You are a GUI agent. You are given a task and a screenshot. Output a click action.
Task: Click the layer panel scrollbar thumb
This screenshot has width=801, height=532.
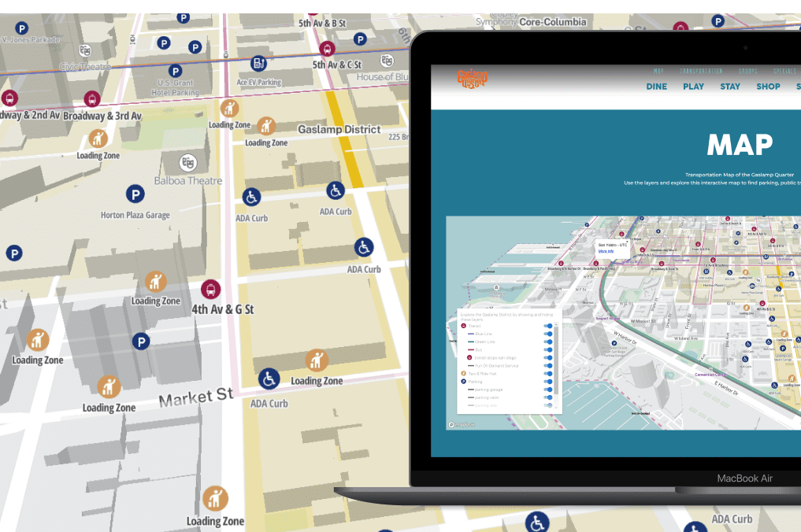556,361
